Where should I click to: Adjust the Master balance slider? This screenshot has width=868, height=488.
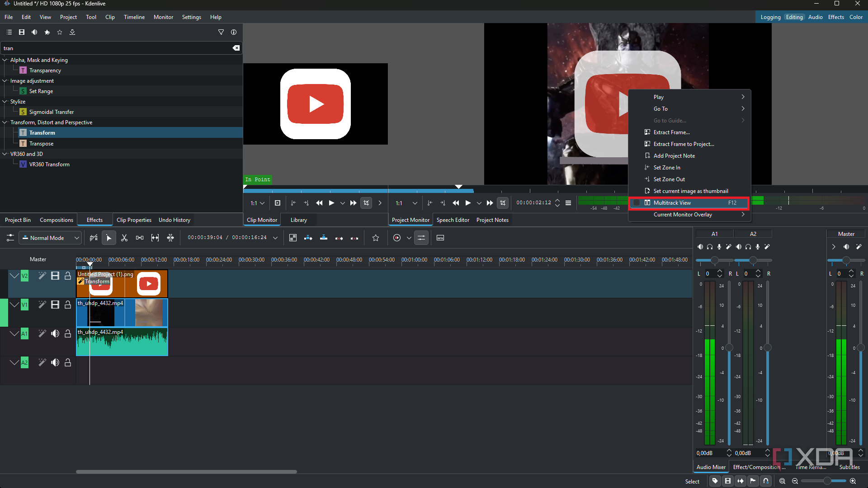[846, 260]
